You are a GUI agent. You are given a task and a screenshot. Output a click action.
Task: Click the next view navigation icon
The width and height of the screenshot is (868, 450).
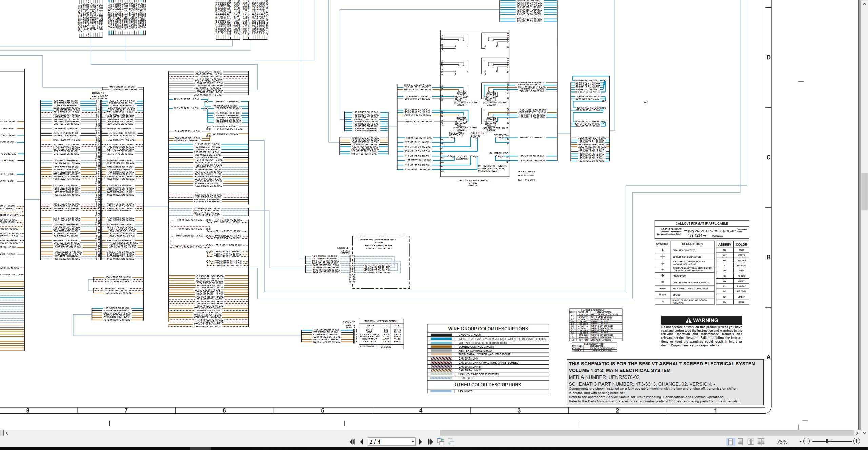tap(451, 442)
